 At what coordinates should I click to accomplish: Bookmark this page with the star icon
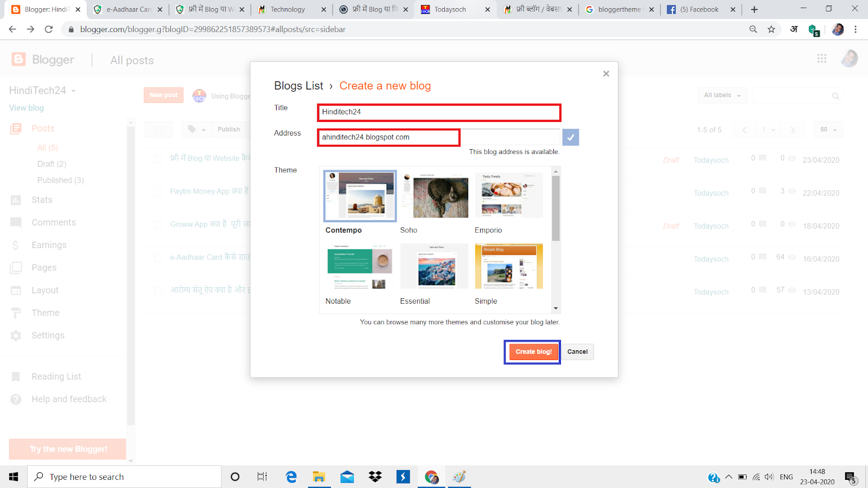771,29
